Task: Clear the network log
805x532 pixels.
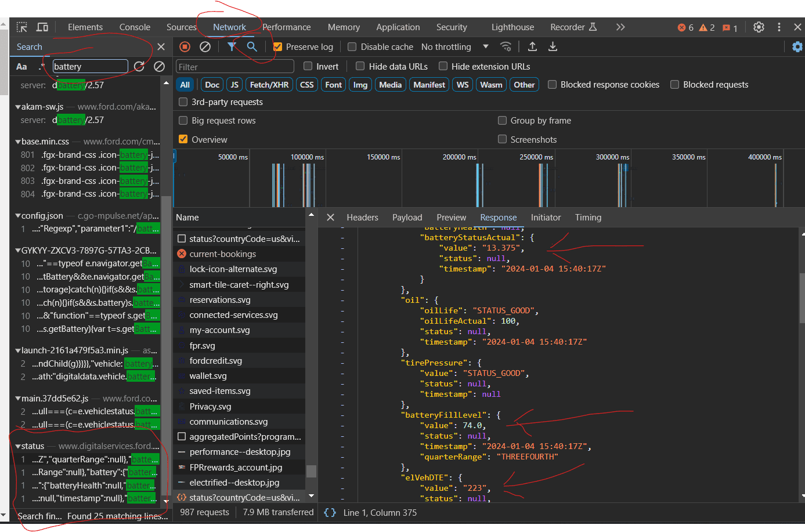Action: (205, 47)
